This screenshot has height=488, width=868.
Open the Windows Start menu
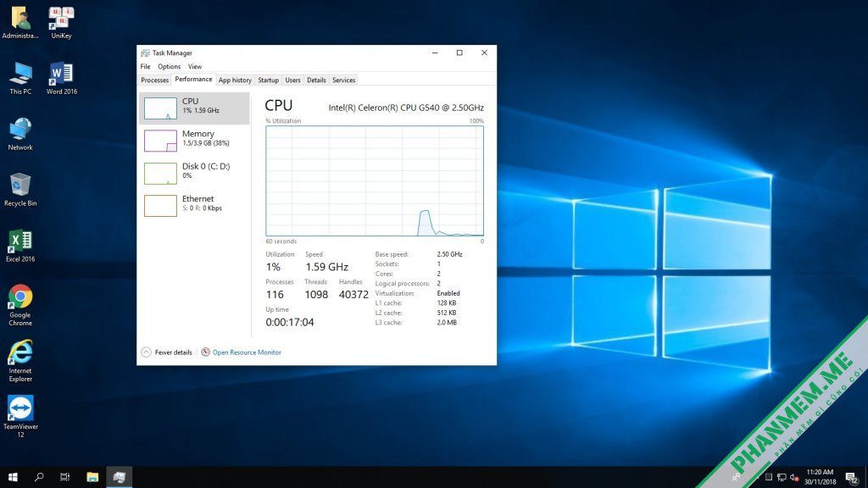(13, 477)
